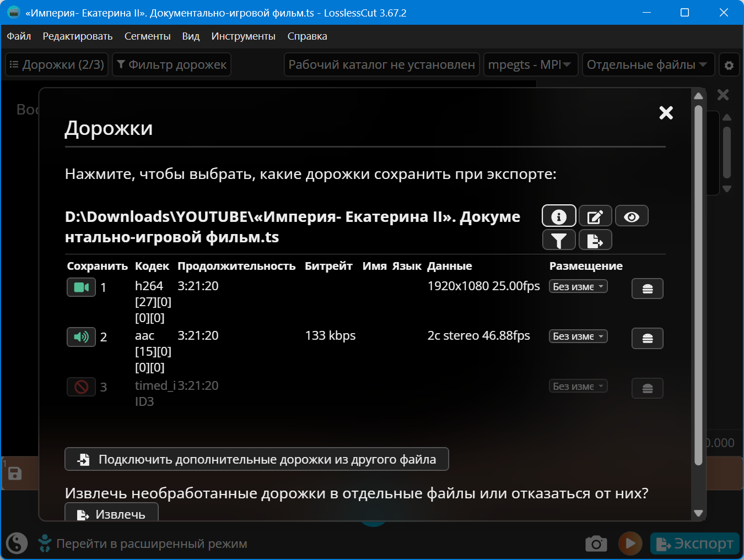Viewport: 744px width, 560px height.
Task: Open the 'Сегменты' menu
Action: (x=147, y=36)
